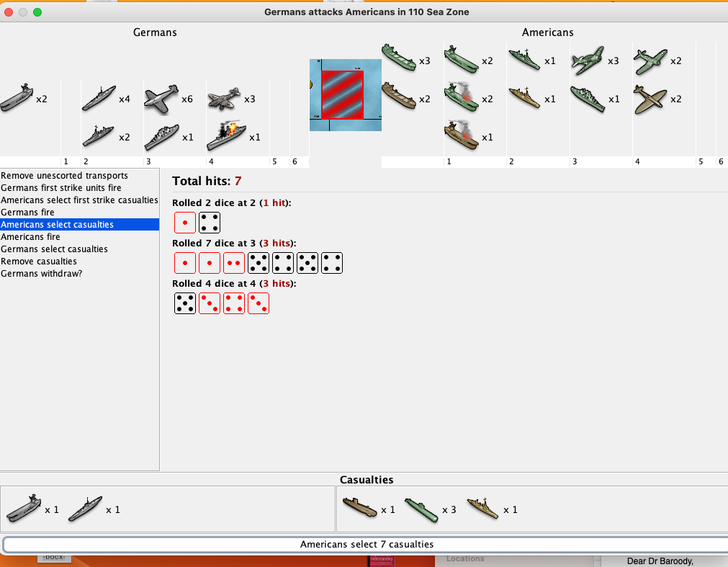Click the tan fighter plane icon (x2)

(650, 99)
